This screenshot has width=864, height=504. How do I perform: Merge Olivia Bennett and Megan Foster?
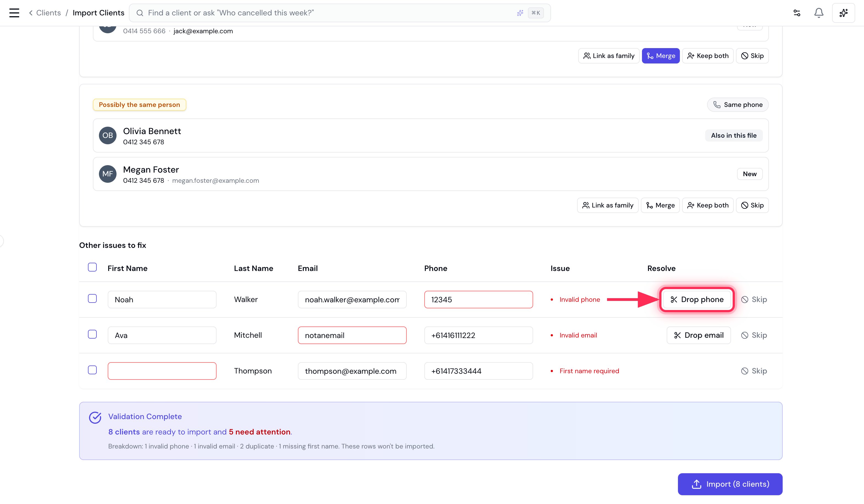coord(660,205)
